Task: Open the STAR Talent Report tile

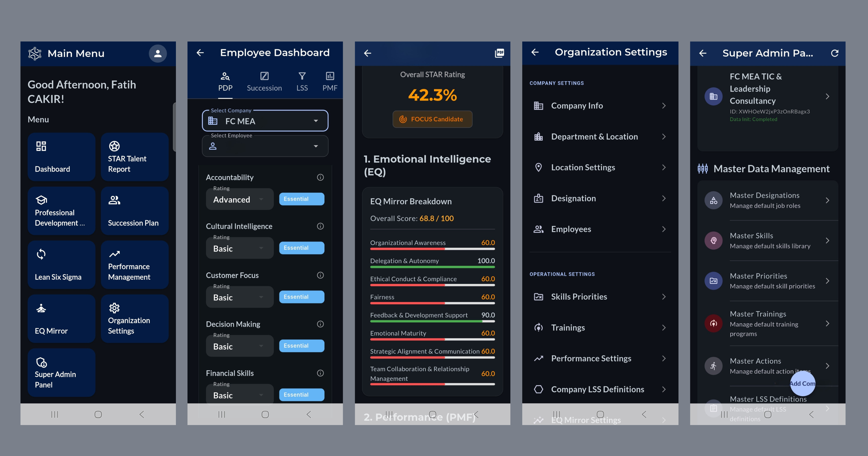Action: coord(135,157)
